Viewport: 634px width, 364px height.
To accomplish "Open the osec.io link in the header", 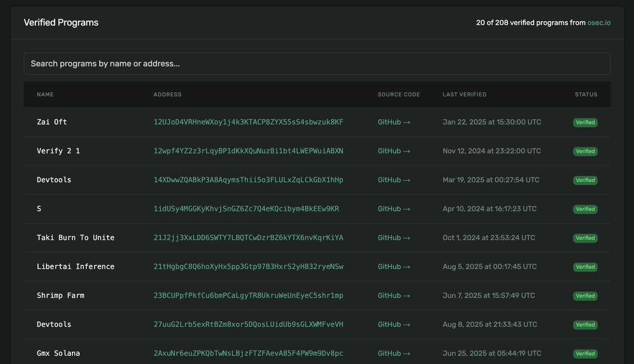I will [x=599, y=22].
